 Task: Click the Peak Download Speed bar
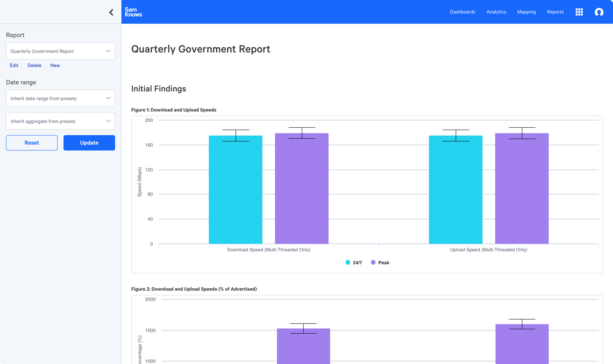tap(302, 188)
